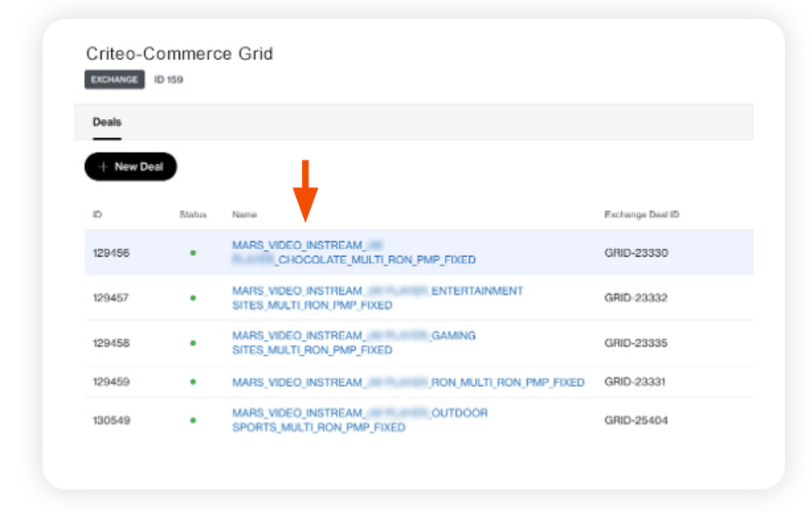Select the row ID 129458 cell
This screenshot has height=512, width=812.
pyautogui.click(x=111, y=343)
